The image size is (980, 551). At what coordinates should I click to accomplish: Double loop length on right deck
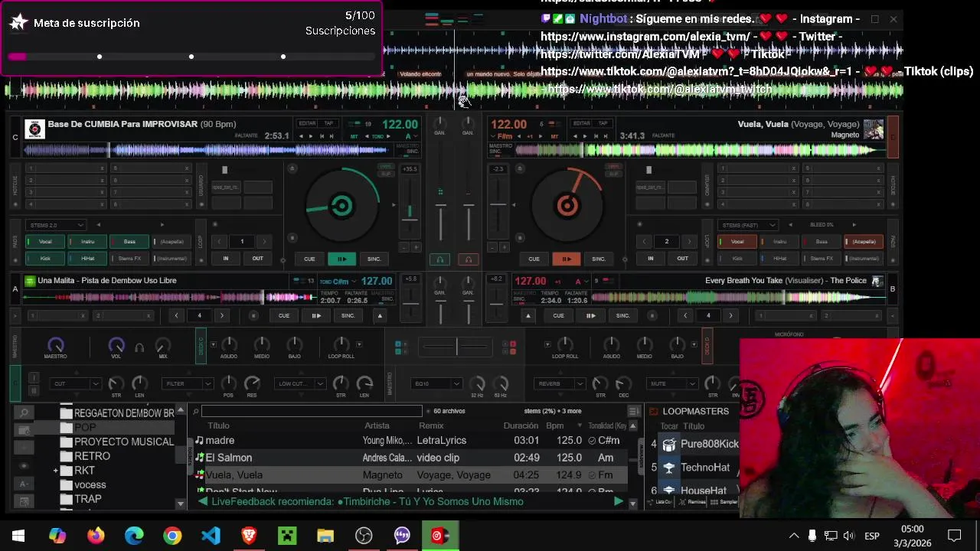[688, 242]
